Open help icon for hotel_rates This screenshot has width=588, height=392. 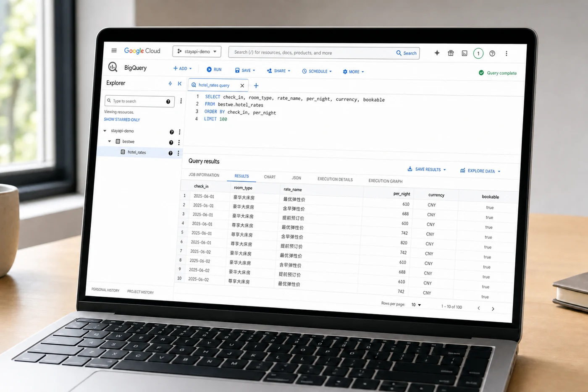[x=171, y=153]
